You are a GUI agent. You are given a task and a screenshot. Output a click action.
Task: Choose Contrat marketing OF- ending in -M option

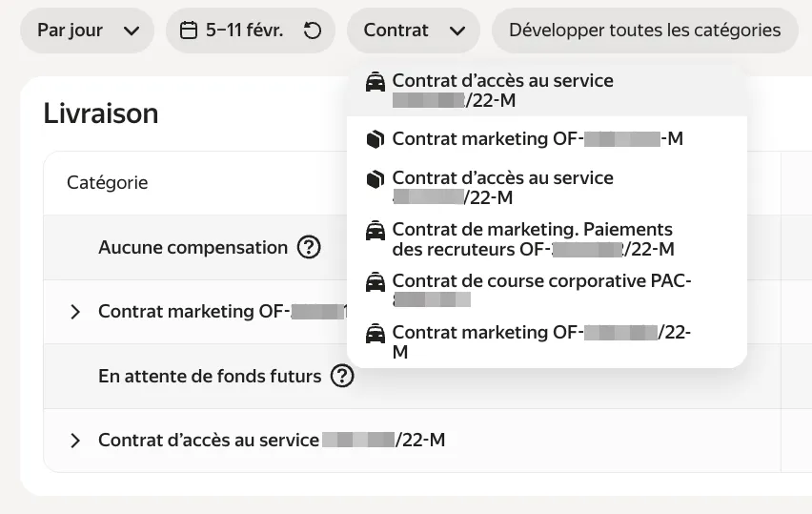coord(547,139)
